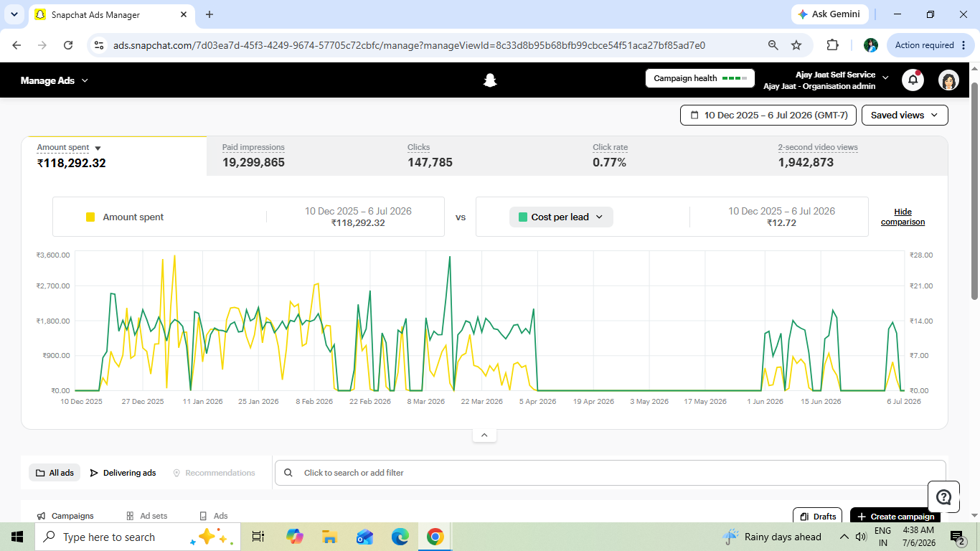
Task: Open Outlook from the taskbar
Action: [364, 537]
